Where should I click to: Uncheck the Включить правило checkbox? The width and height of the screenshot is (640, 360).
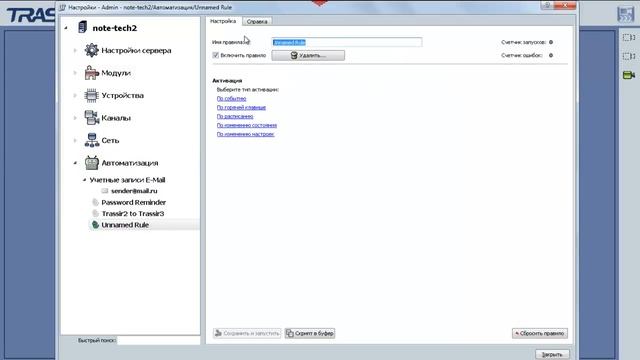216,55
